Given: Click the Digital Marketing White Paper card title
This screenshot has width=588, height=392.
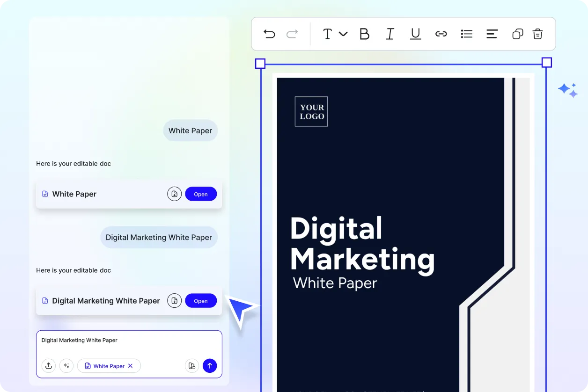Looking at the screenshot, I should click(x=106, y=301).
